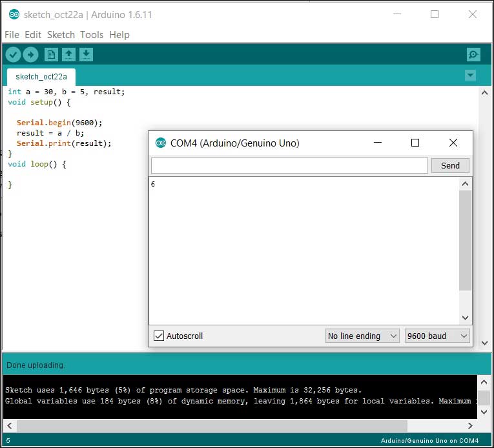Viewport: 494px width, 448px height.
Task: Click the serial output scroll down arrow
Action: click(x=465, y=318)
